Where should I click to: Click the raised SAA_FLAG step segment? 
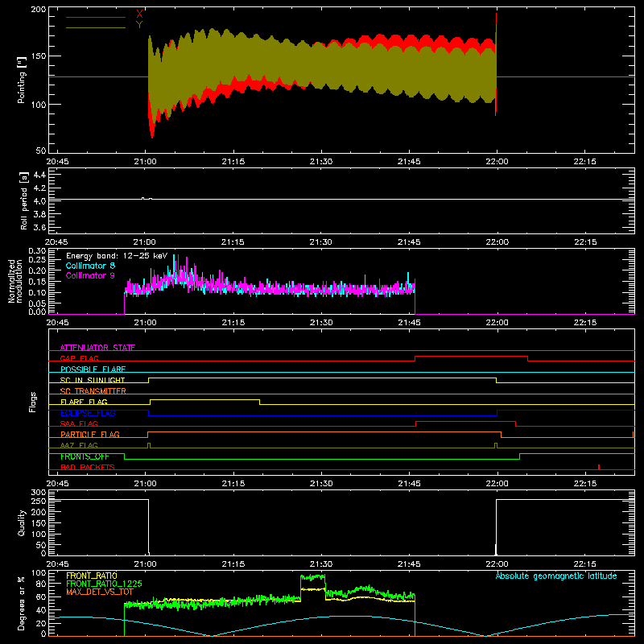(x=466, y=421)
